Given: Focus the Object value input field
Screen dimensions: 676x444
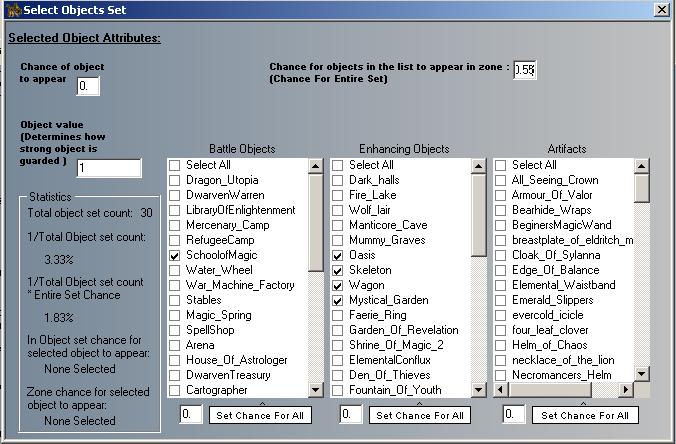Looking at the screenshot, I should [x=109, y=168].
